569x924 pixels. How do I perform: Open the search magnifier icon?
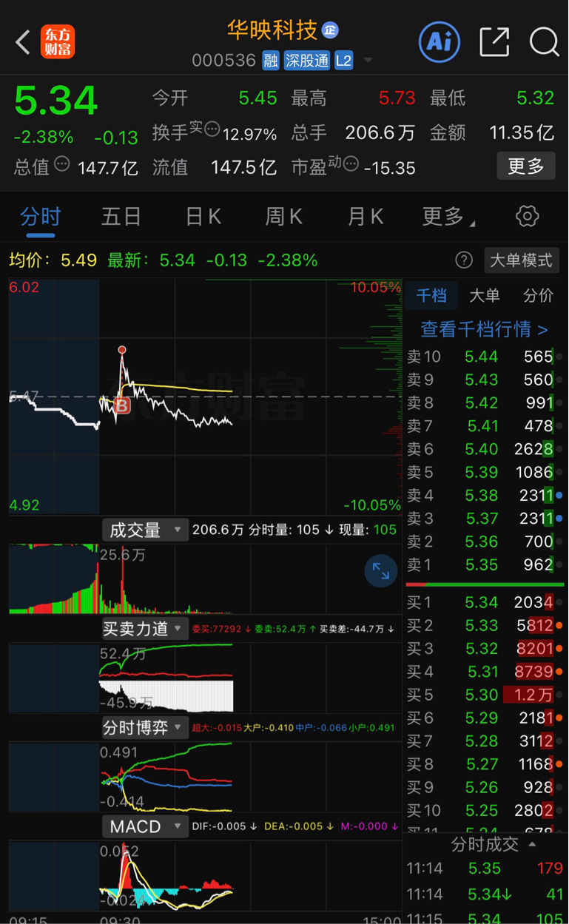tap(545, 41)
